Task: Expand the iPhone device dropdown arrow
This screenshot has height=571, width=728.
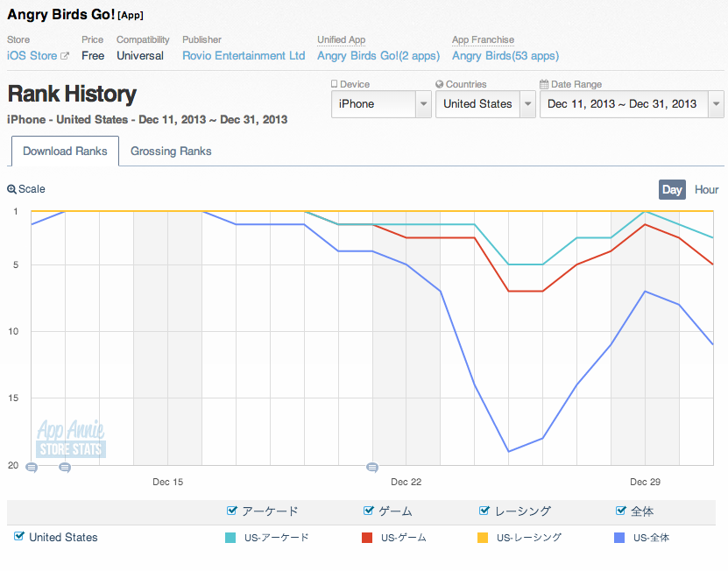Action: pyautogui.click(x=423, y=104)
